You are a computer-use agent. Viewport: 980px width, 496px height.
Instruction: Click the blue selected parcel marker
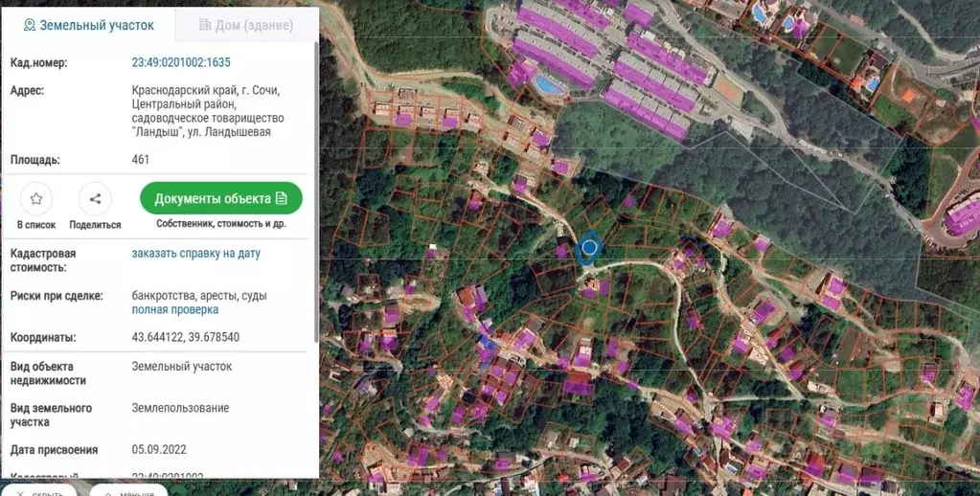(x=589, y=248)
